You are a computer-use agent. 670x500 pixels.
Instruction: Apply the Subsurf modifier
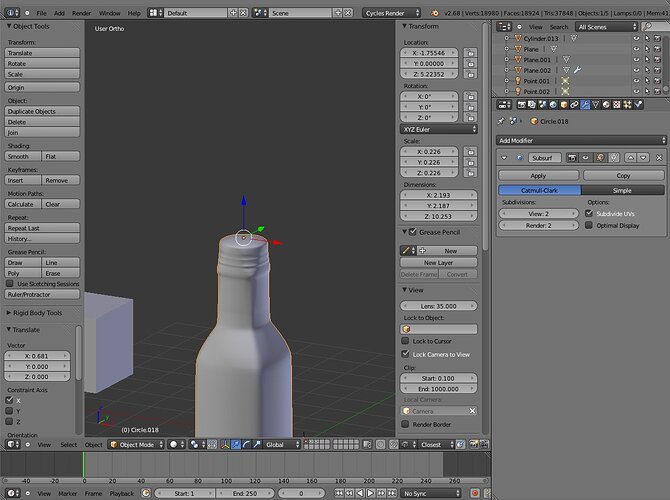pos(538,176)
